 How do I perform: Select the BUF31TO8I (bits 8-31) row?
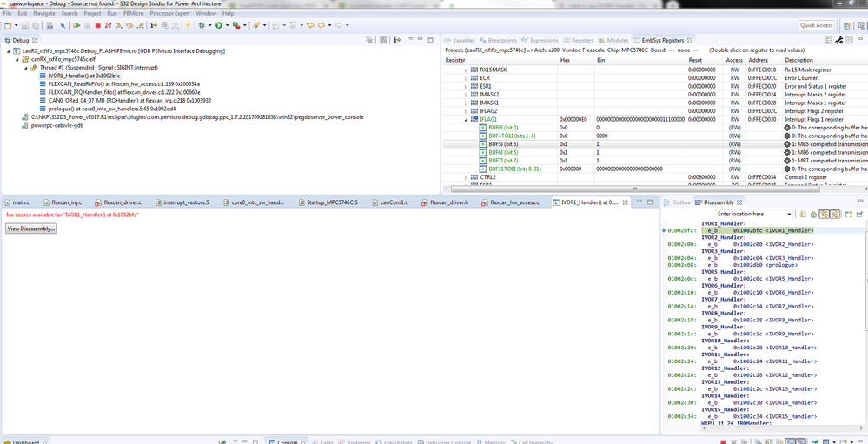(x=655, y=169)
